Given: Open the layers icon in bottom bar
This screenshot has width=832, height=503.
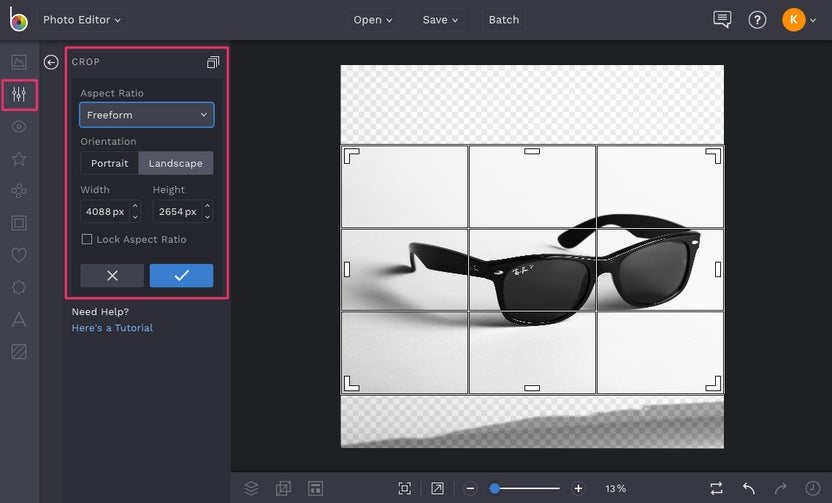Looking at the screenshot, I should click(x=251, y=488).
